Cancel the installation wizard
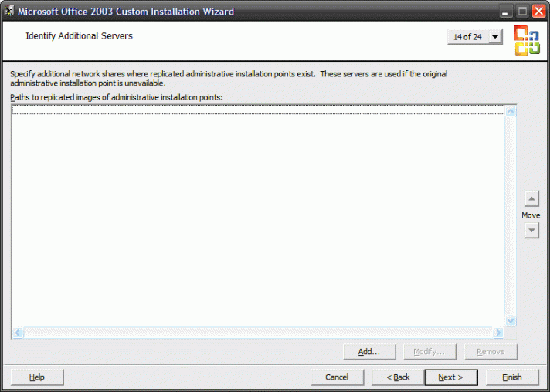Image resolution: width=550 pixels, height=392 pixels. point(337,377)
